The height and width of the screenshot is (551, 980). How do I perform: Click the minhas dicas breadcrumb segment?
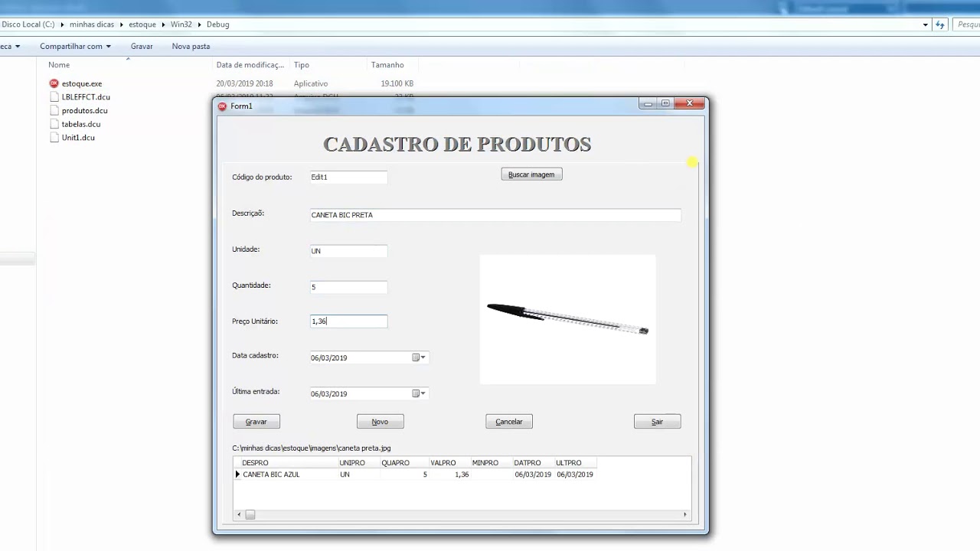(x=92, y=24)
